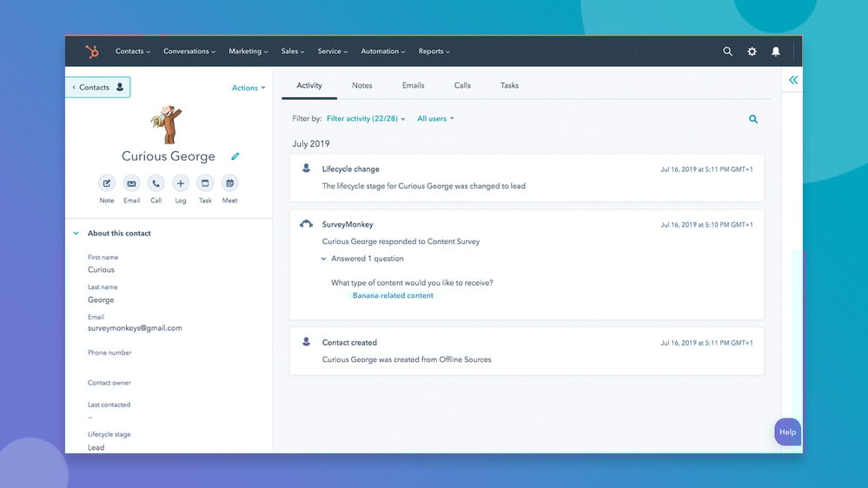
Task: Click the Log activity plus icon
Action: tap(180, 183)
